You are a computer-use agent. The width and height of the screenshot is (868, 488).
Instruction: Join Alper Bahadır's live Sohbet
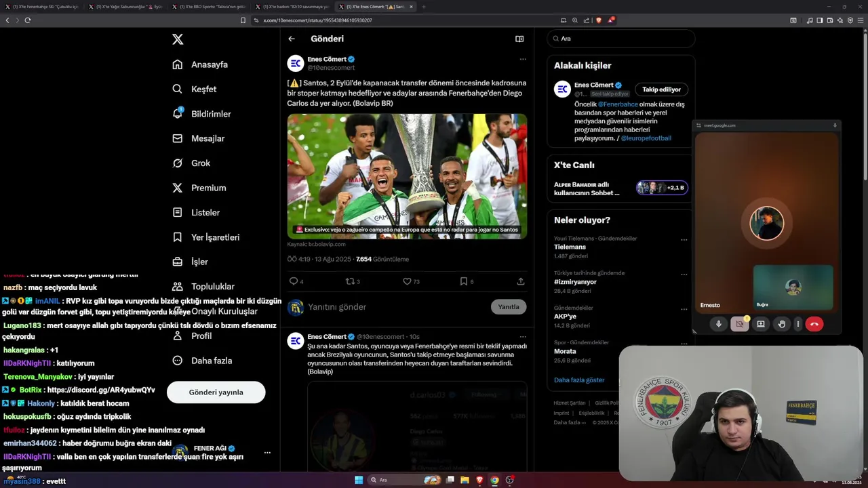pos(662,188)
